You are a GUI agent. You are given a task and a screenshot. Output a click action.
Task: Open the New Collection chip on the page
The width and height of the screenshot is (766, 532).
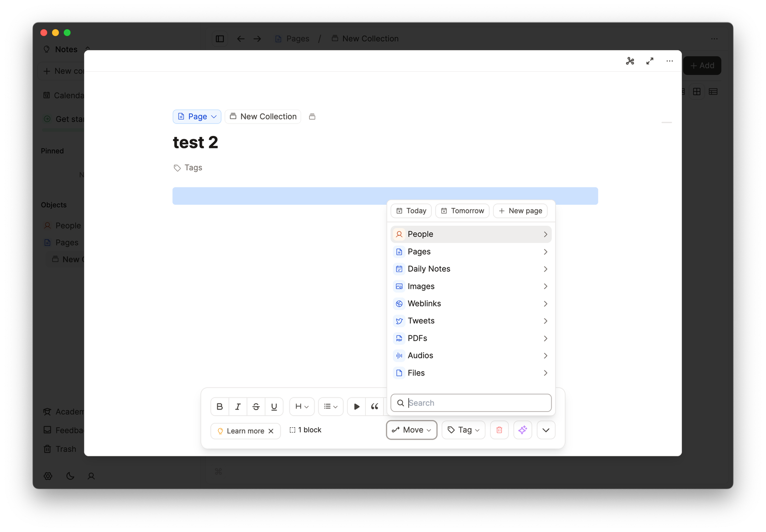pyautogui.click(x=263, y=117)
